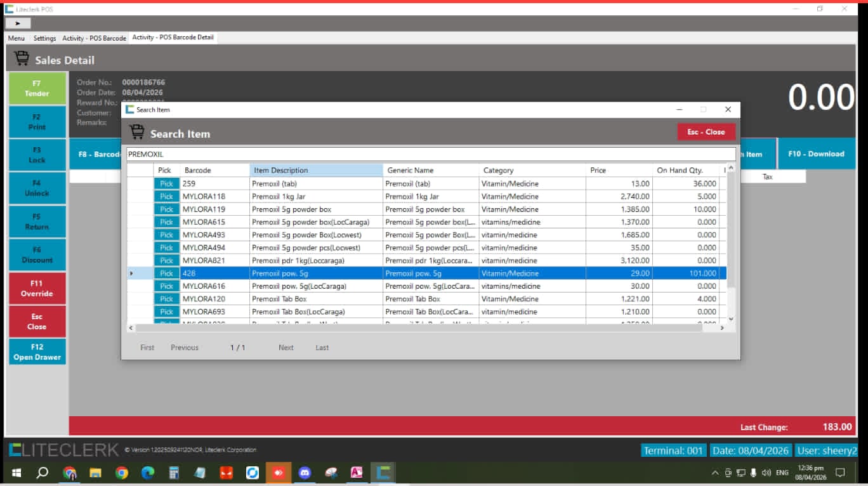The image size is (868, 486).
Task: Open the Windows notification center
Action: point(840,473)
